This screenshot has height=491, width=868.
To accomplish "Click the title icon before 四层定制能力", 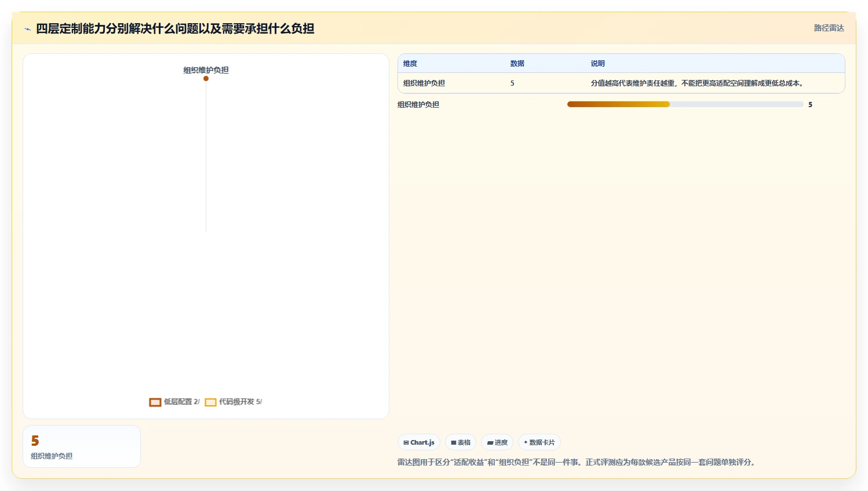I will tap(27, 29).
